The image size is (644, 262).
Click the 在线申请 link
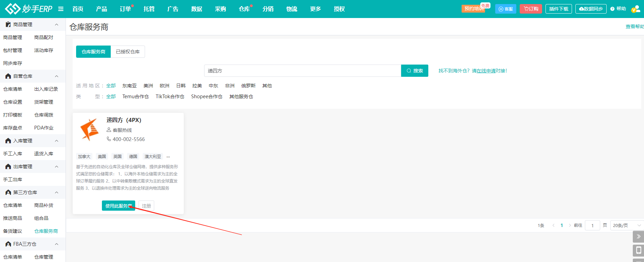click(486, 71)
